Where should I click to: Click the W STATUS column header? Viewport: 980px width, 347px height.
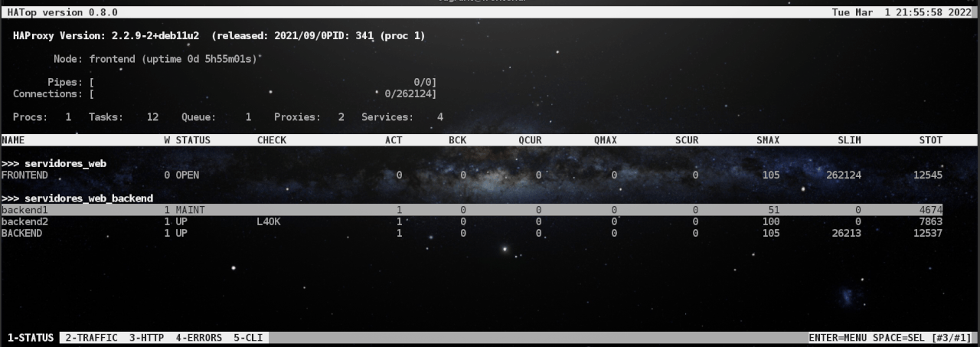187,140
